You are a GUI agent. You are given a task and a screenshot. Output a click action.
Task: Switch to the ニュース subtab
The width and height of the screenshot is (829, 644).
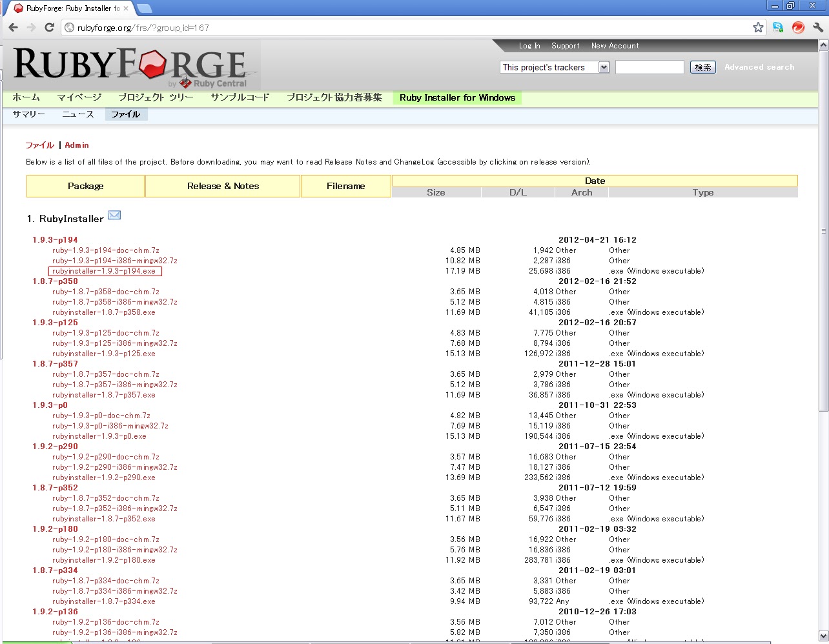[x=78, y=114]
